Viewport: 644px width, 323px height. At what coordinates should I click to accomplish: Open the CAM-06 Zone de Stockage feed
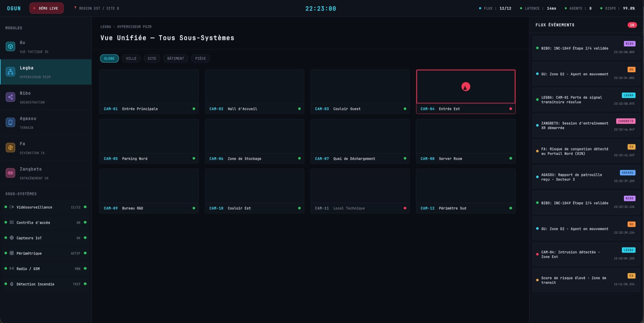(x=255, y=142)
